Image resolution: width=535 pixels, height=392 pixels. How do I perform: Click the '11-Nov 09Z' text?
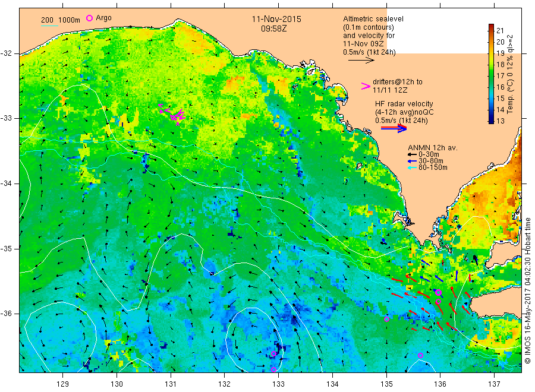[363, 44]
